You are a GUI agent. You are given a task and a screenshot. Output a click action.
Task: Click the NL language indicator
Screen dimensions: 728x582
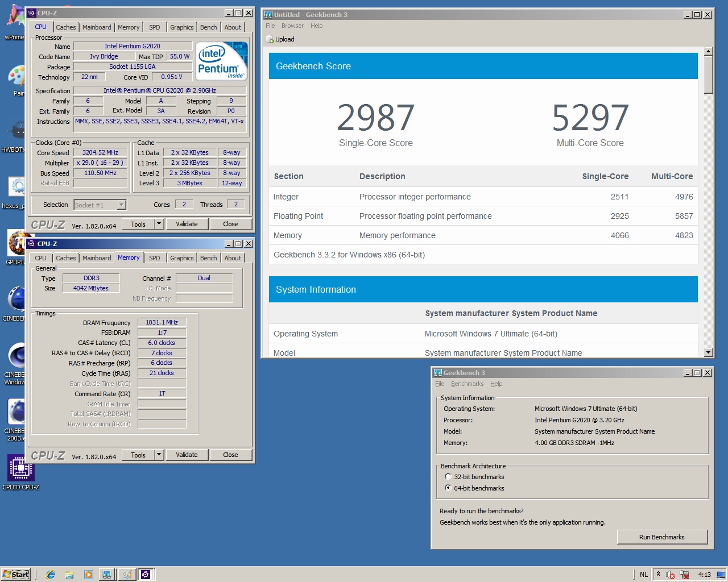pos(644,575)
